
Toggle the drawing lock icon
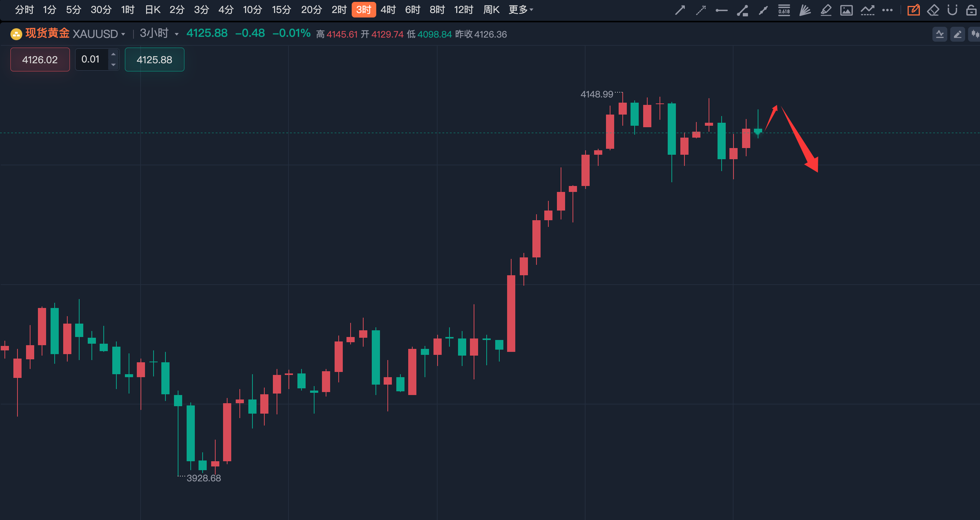pyautogui.click(x=971, y=10)
